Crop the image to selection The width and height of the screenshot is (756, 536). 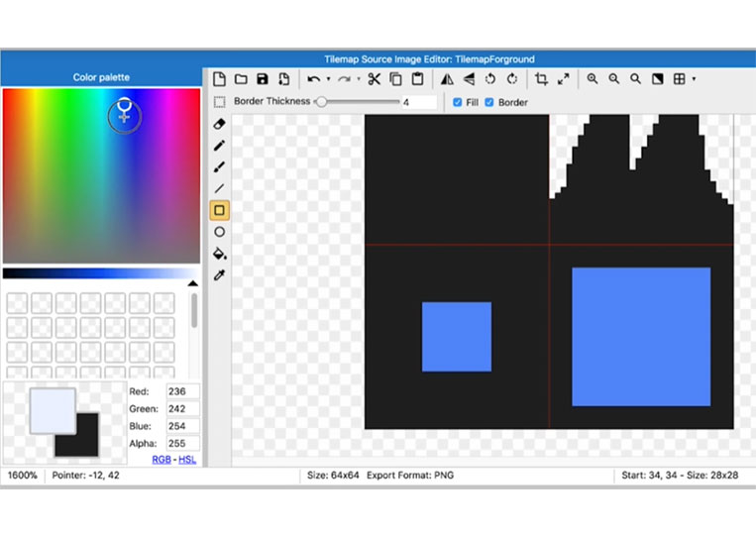pos(541,79)
